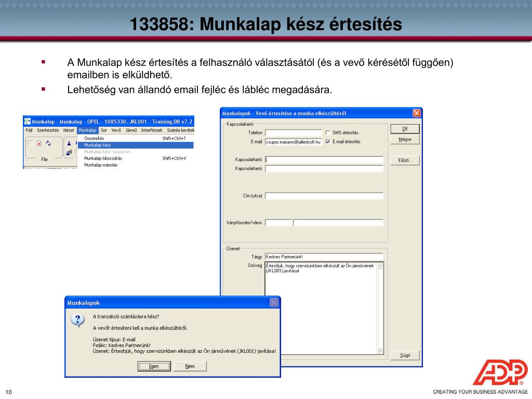Choose the Munkalap kész menu entry
The image size is (532, 399).
click(x=136, y=145)
